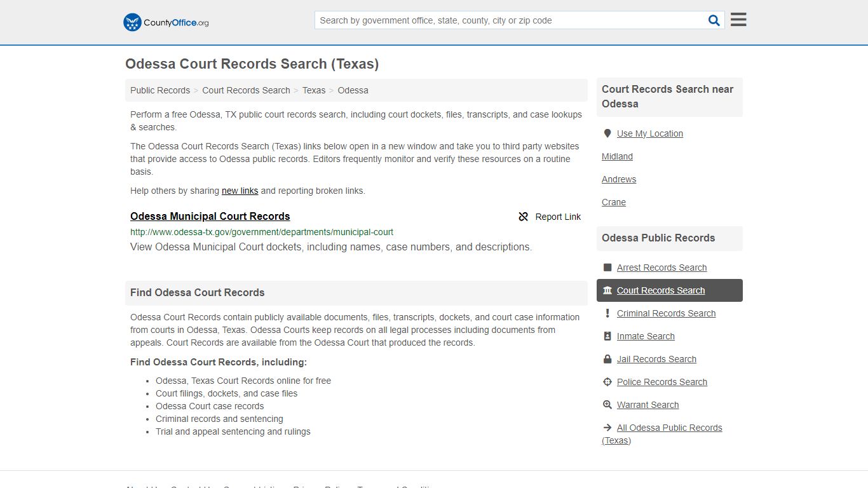
Task: Click the Jail Records lock icon
Action: point(607,359)
